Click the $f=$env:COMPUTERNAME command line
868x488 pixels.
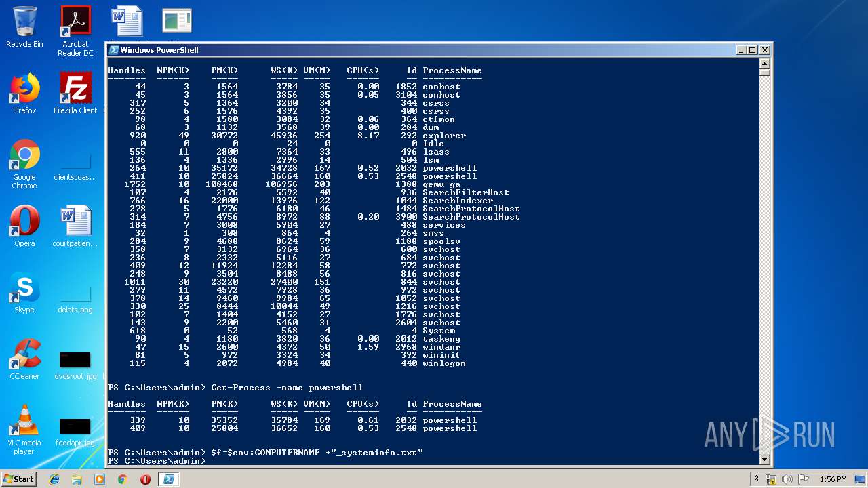click(x=317, y=452)
